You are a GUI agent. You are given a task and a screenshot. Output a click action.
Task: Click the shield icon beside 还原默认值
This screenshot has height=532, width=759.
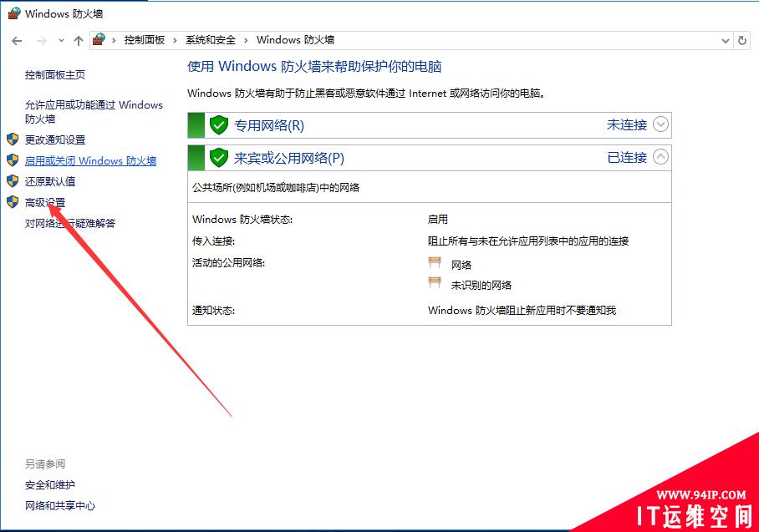click(x=13, y=181)
